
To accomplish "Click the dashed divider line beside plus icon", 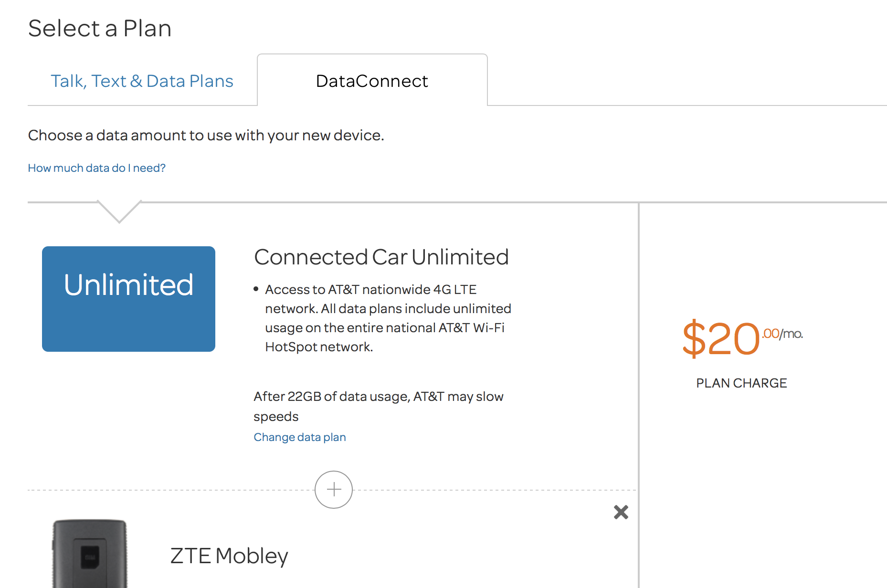I will click(x=171, y=490).
